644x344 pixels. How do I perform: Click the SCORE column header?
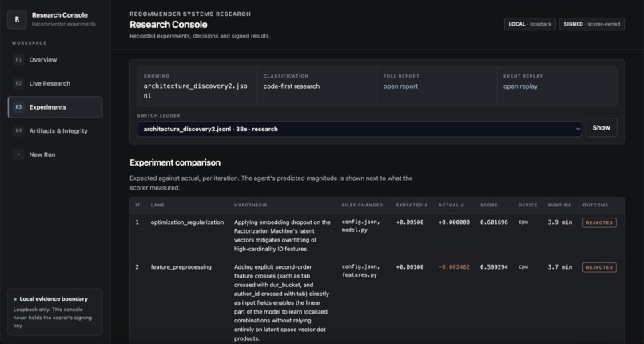click(x=489, y=205)
